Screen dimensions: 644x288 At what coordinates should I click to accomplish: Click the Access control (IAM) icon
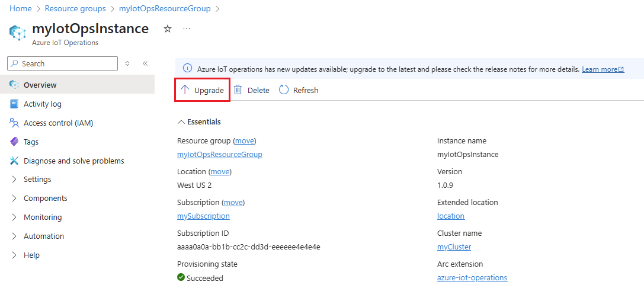[14, 123]
